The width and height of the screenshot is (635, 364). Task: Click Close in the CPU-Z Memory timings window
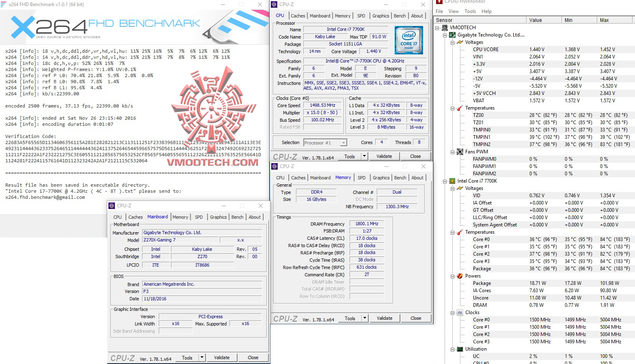point(416,318)
